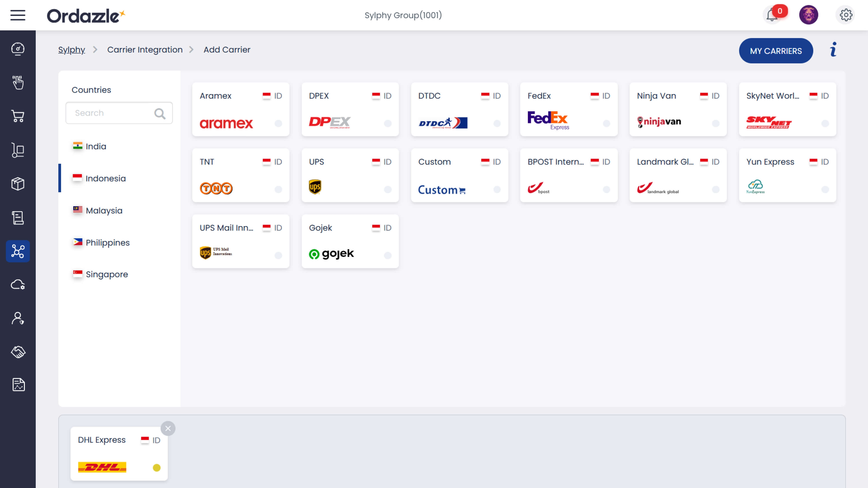Turn off the DHL Express yellow toggle
Viewport: 868px width, 488px height.
(x=156, y=467)
